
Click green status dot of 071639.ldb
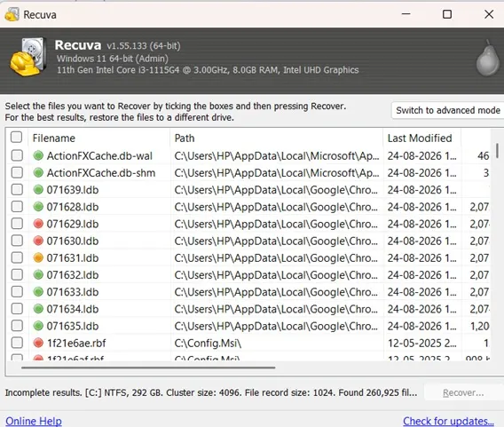tap(38, 190)
